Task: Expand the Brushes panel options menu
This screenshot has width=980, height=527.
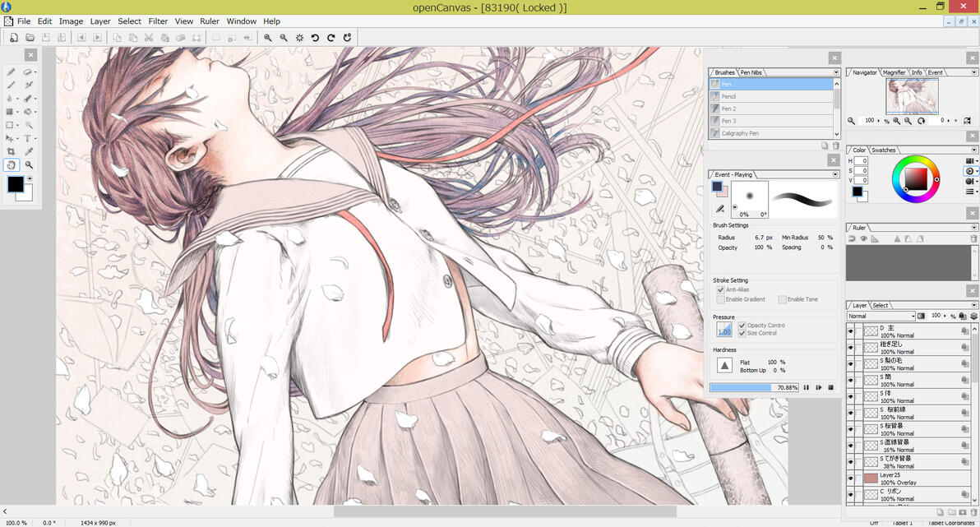Action: coord(836,72)
